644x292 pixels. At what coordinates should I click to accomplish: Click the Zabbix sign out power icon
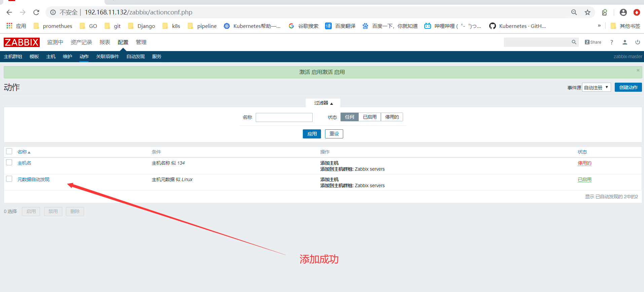(638, 42)
